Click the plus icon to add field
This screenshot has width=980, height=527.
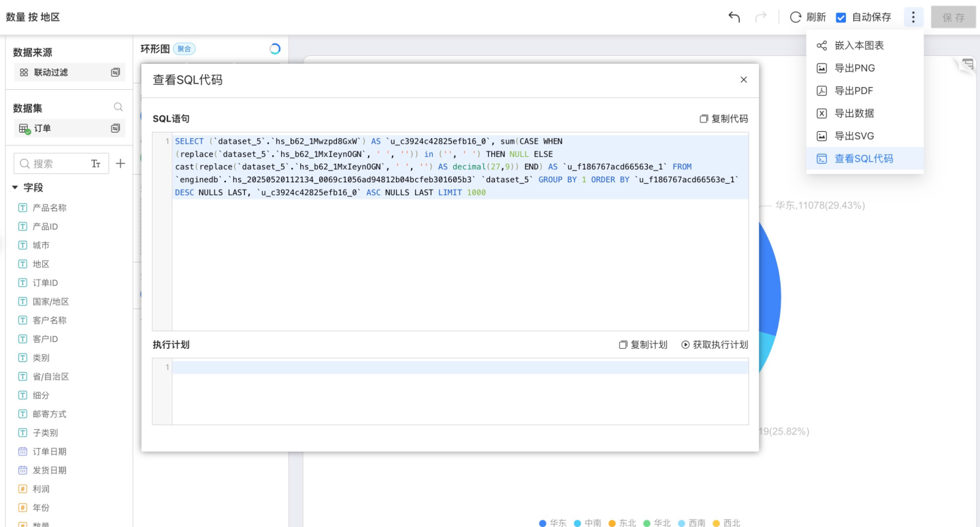tap(120, 163)
